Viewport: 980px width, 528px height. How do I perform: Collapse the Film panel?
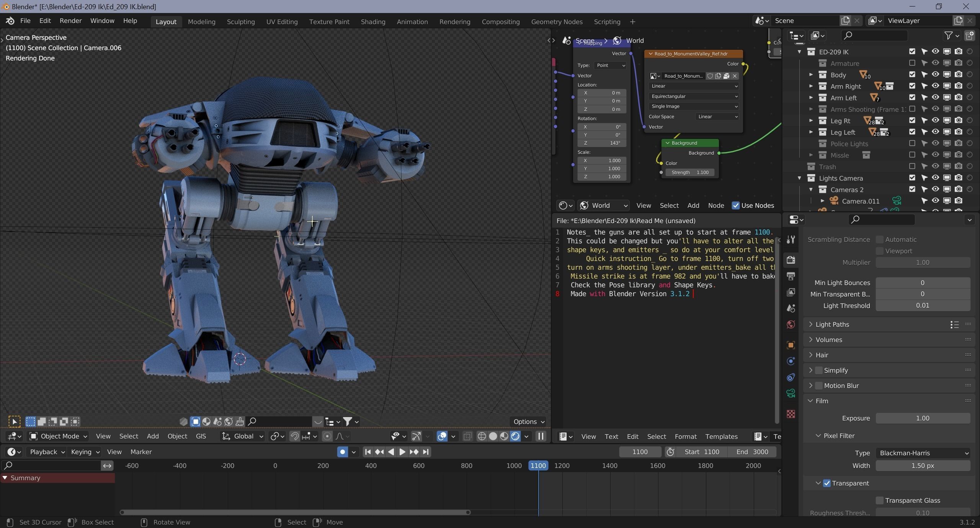[810, 401]
